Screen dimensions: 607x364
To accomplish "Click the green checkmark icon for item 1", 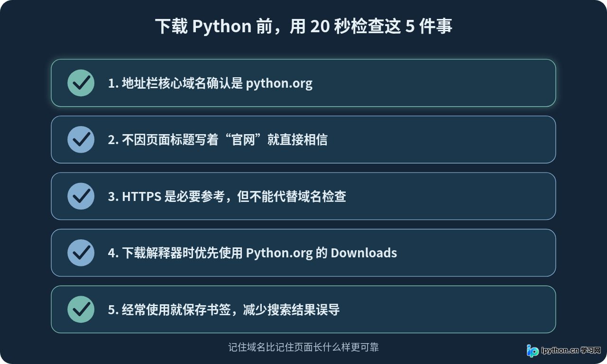I will click(x=81, y=83).
